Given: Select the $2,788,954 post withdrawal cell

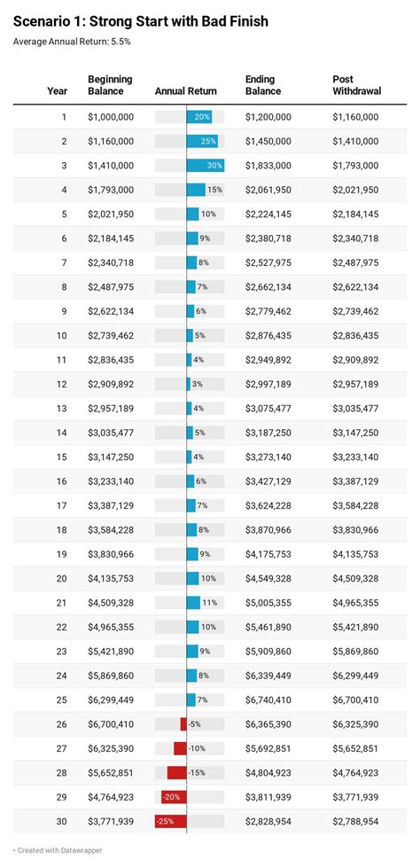Looking at the screenshot, I should 356,822.
